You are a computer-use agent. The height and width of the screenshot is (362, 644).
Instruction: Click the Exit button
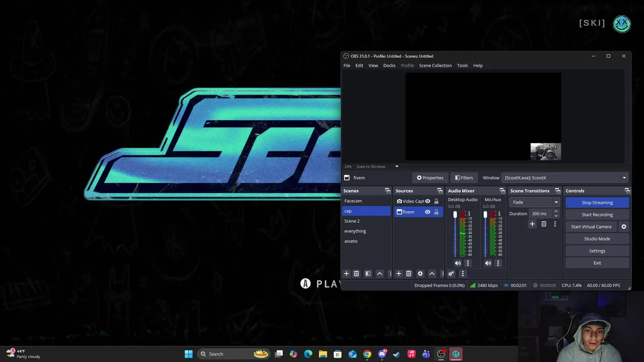click(x=597, y=263)
